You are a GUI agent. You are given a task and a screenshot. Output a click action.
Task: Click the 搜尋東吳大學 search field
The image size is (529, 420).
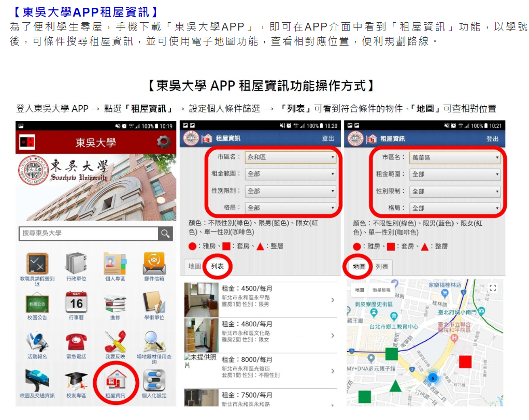(x=89, y=233)
